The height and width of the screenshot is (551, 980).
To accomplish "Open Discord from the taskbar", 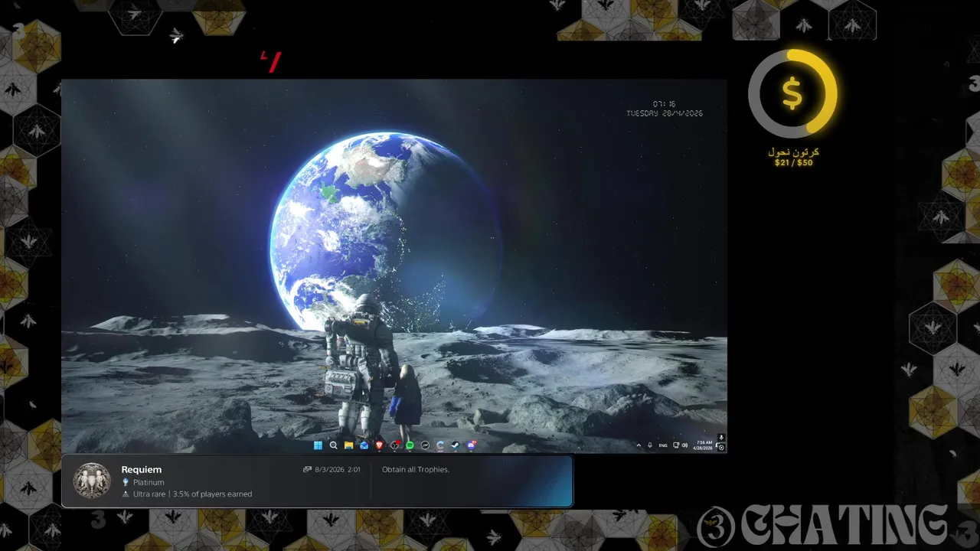I will click(472, 445).
